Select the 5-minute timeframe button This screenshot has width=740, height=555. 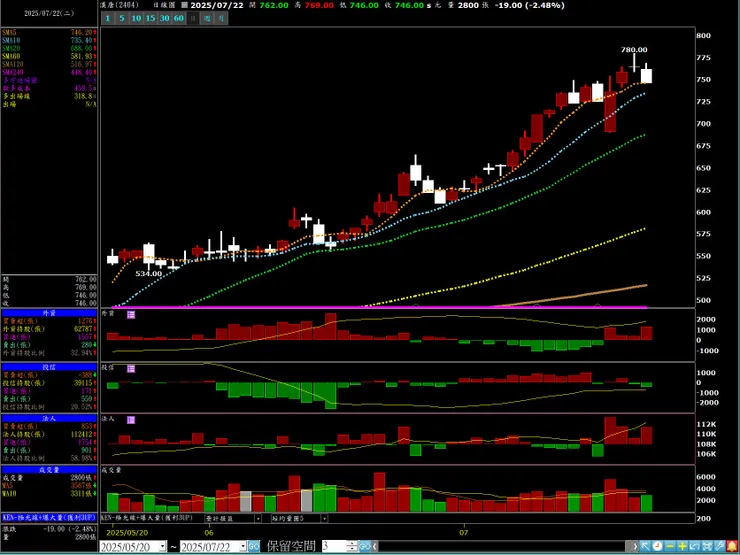(x=122, y=18)
